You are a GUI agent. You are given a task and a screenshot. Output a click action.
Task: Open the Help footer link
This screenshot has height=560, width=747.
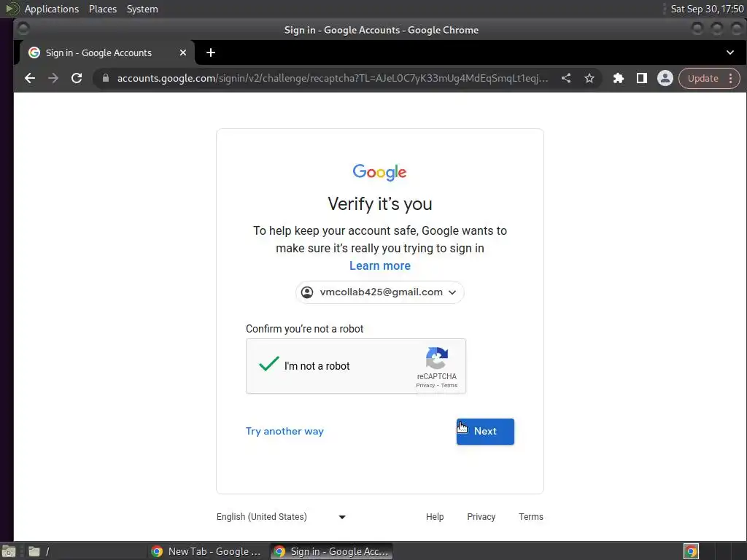pyautogui.click(x=435, y=517)
